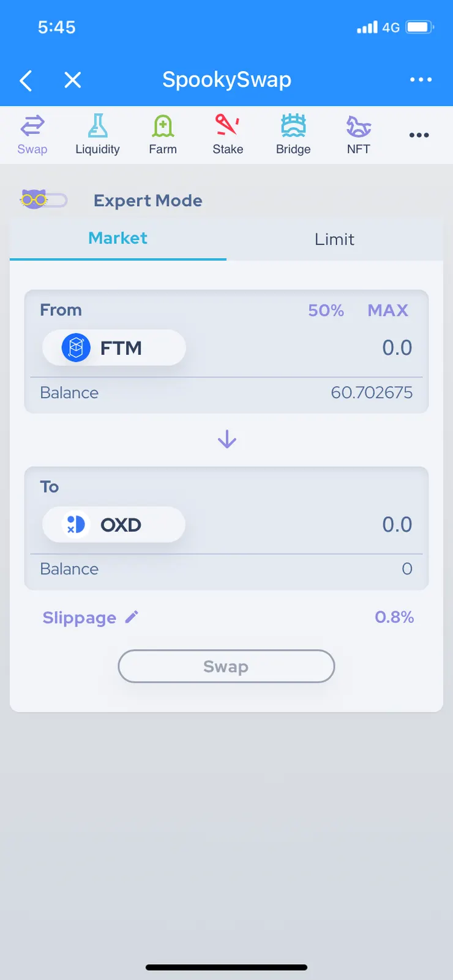The image size is (453, 980).
Task: Tap the slippage edit pencil icon
Action: pyautogui.click(x=132, y=617)
